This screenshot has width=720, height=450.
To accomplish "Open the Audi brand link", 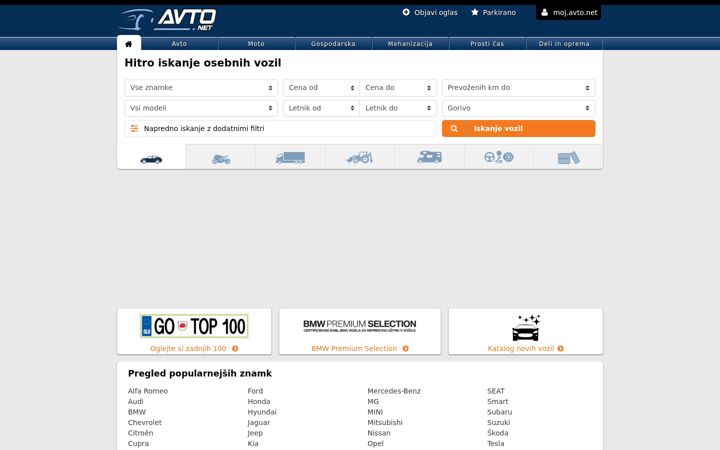I will coord(135,402).
